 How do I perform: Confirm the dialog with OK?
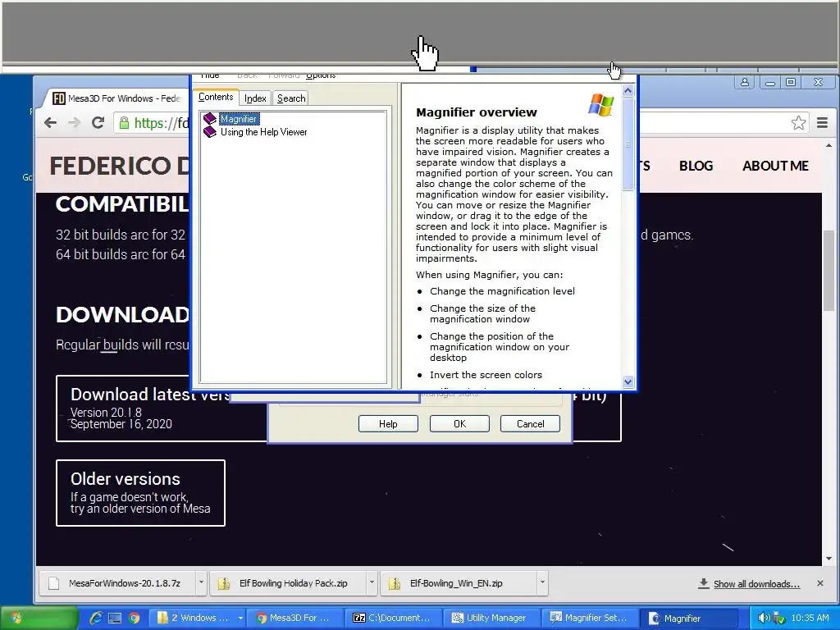459,424
